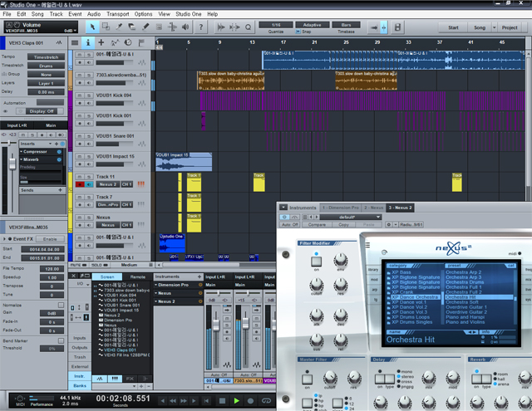Click Return to Zero transport button
The height and width of the screenshot is (411, 532).
206,401
